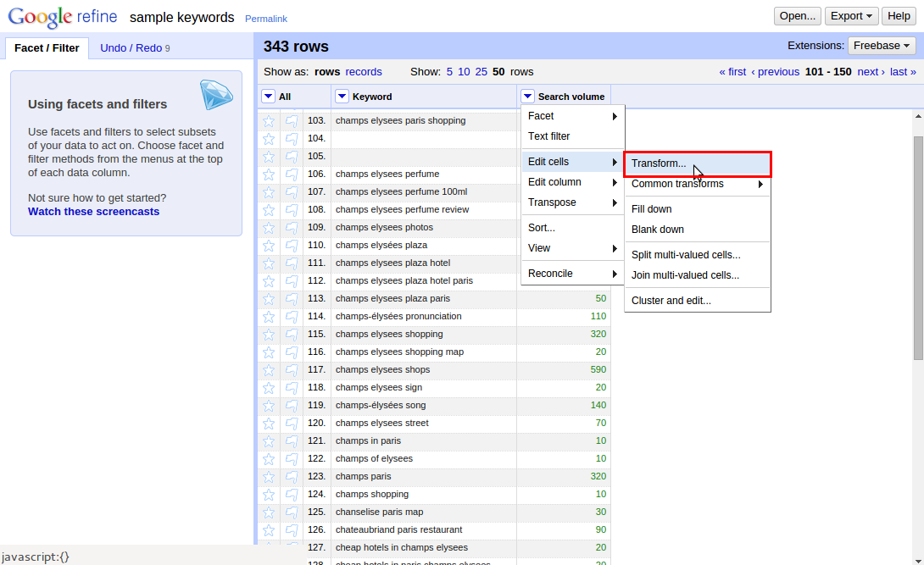Image resolution: width=924 pixels, height=565 pixels.
Task: Open the Freebase extensions dropdown
Action: (x=881, y=45)
